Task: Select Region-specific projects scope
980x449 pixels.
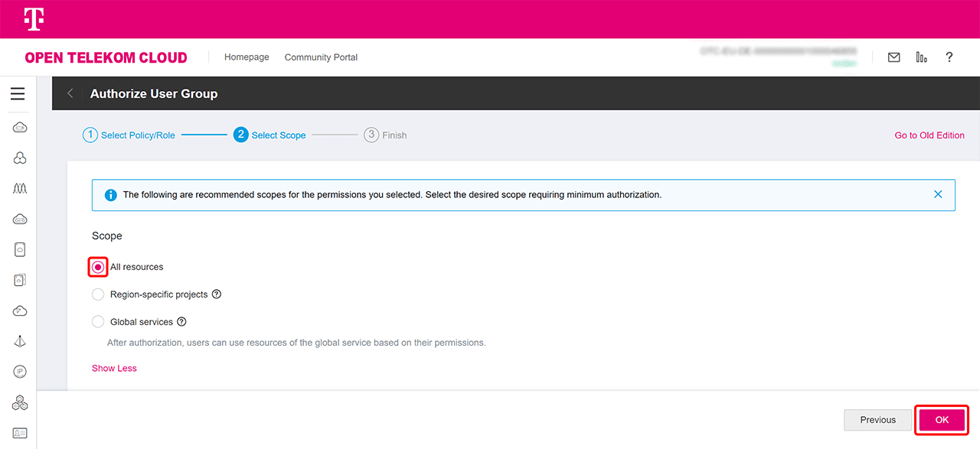Action: [98, 294]
